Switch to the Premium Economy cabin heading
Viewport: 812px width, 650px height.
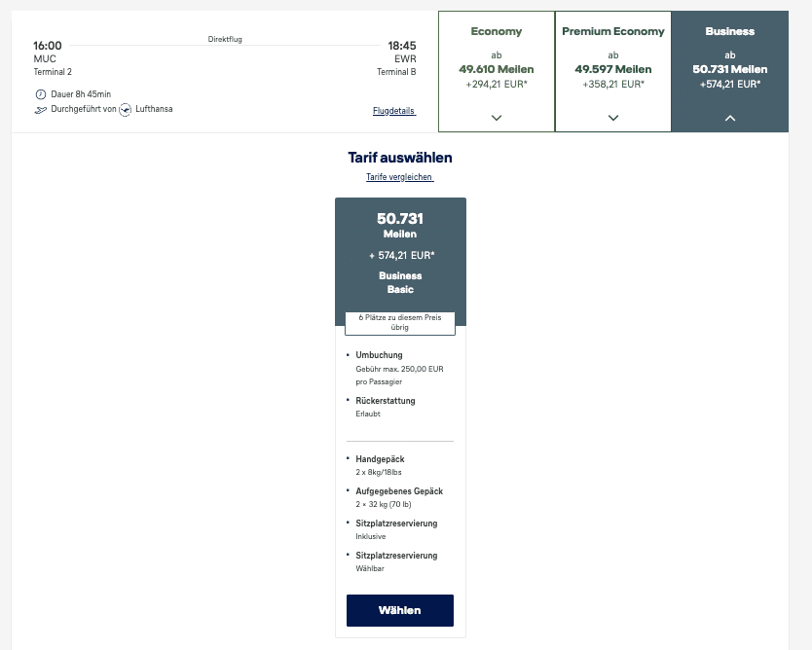point(613,31)
